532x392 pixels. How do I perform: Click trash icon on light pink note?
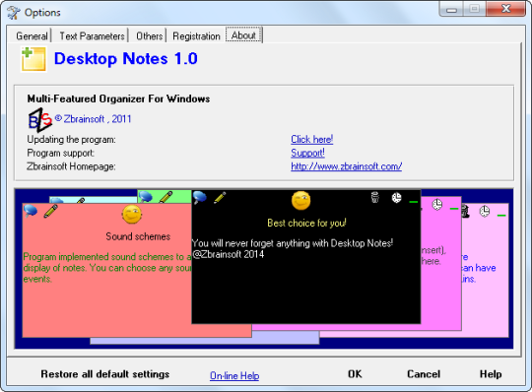pyautogui.click(x=465, y=211)
